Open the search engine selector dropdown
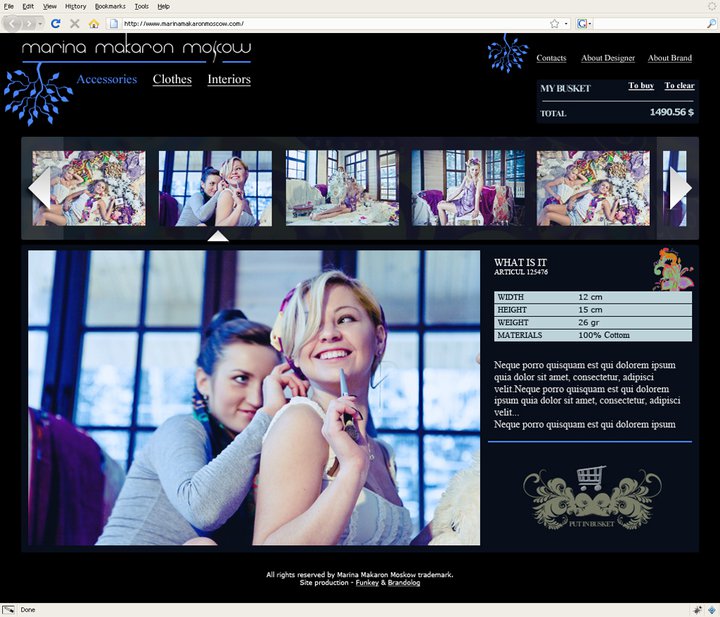This screenshot has width=720, height=617. click(584, 23)
